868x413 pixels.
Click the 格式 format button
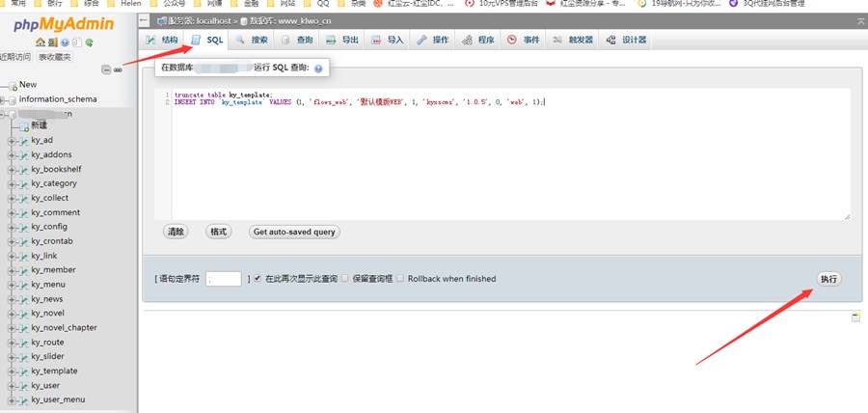click(218, 232)
